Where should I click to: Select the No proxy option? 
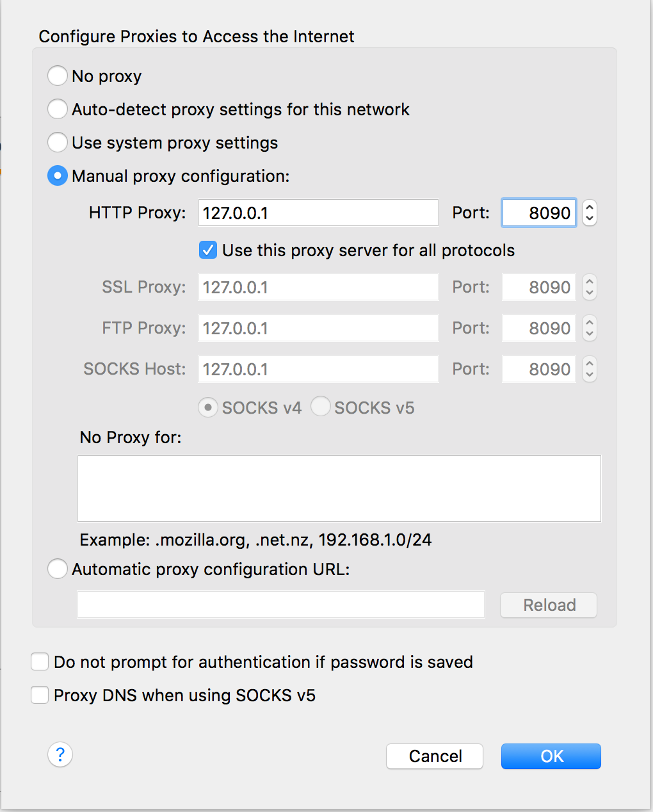click(x=58, y=76)
